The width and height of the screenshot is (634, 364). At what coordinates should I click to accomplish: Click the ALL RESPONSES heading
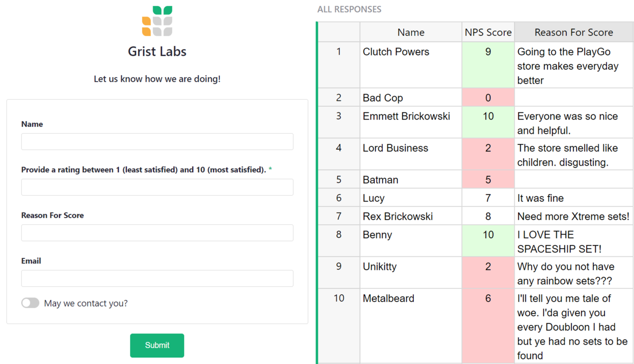point(350,9)
